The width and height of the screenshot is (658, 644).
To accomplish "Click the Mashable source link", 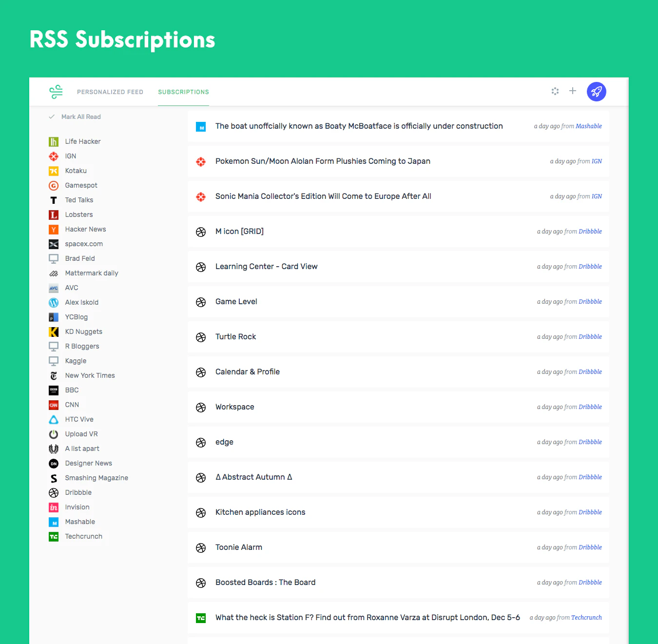I will tap(589, 126).
